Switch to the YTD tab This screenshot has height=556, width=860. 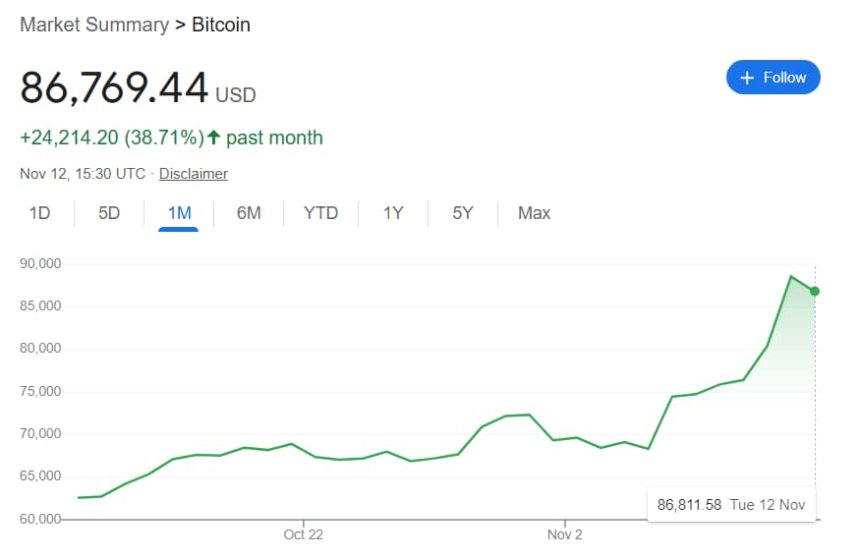[x=321, y=213]
